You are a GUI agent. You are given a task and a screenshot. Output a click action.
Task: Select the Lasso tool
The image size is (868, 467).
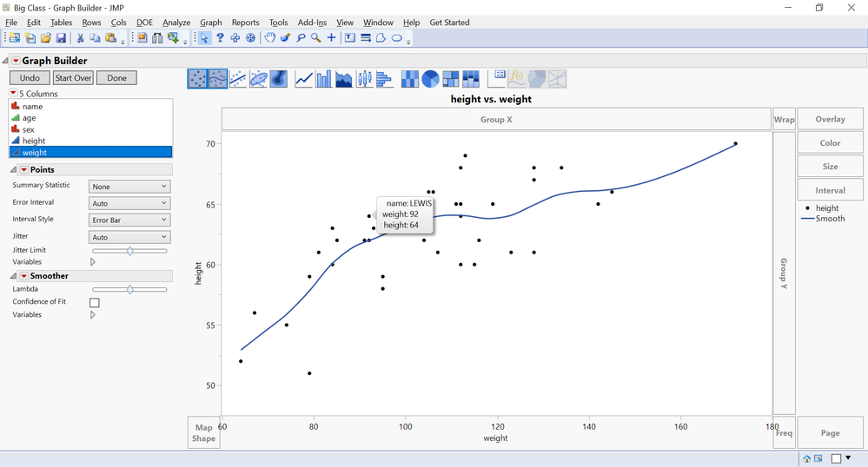coord(301,37)
